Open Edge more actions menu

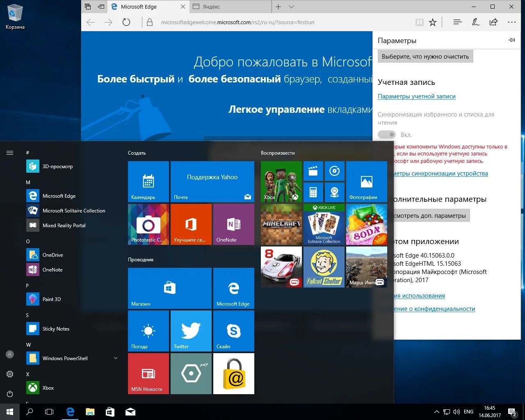click(x=511, y=22)
